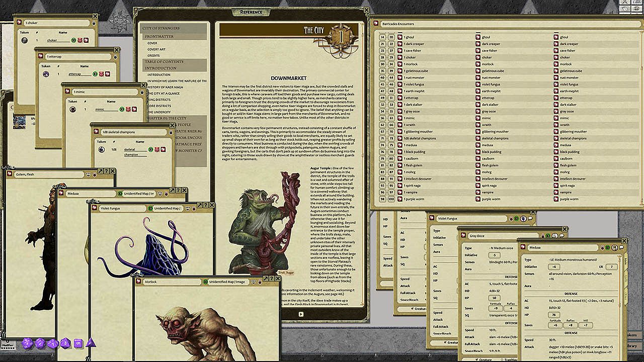The image size is (644, 362).
Task: Click 'Unidentified Map / Image' field on Morlock window
Action: [x=229, y=282]
